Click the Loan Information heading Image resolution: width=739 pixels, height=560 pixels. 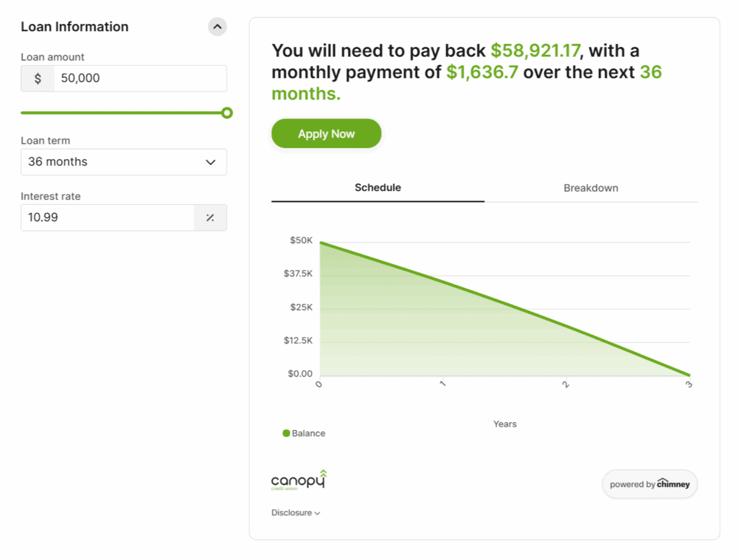coord(74,27)
